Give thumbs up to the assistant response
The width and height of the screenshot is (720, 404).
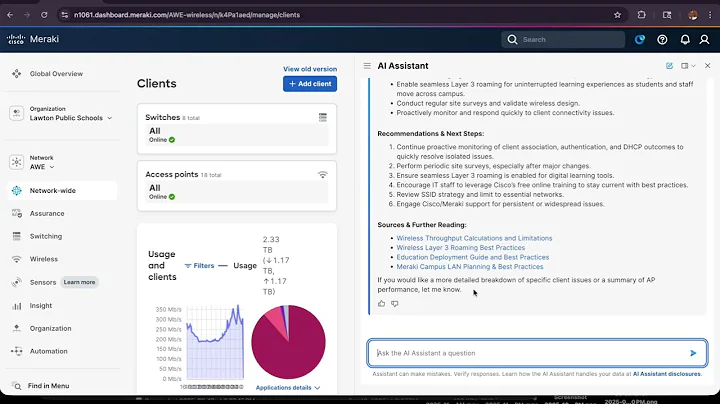(x=382, y=303)
